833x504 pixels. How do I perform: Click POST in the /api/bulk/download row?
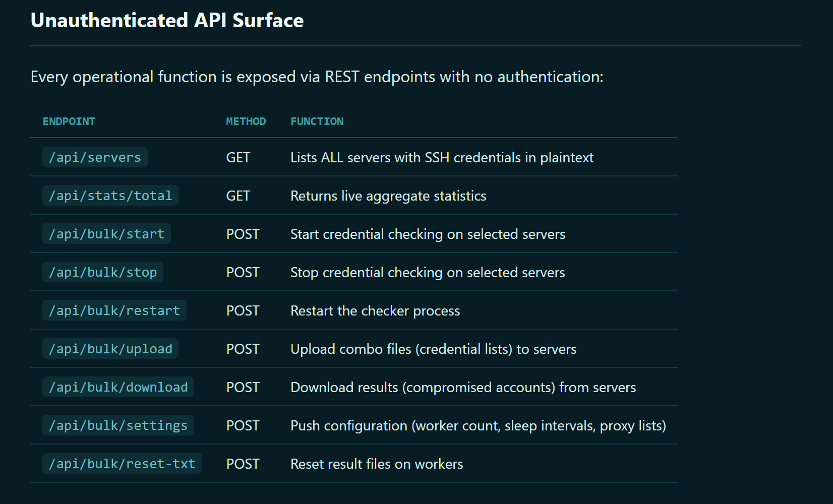click(243, 388)
